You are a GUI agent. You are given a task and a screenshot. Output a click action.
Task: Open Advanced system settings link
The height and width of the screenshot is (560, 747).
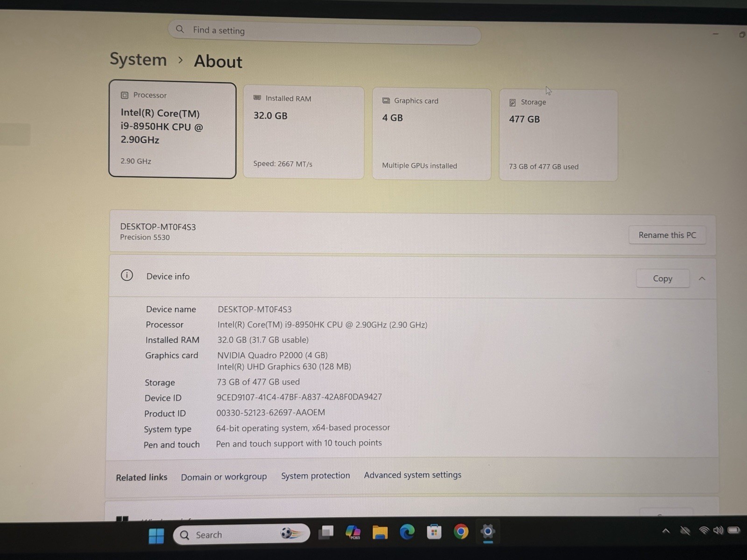(413, 475)
